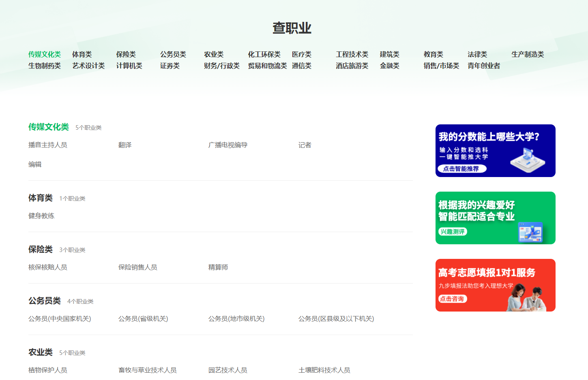Choose the 生产制造类 category
Viewport: 588px width, 380px height.
pyautogui.click(x=528, y=54)
